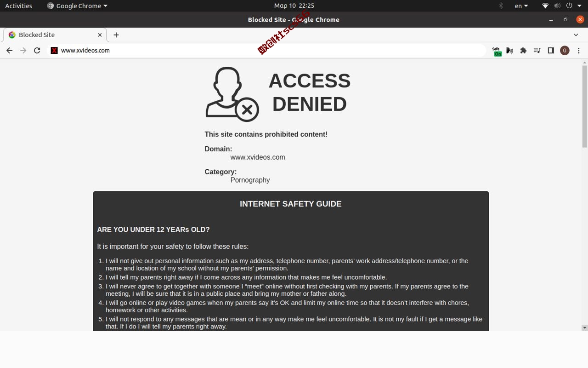Open Chrome three-dot menu
The height and width of the screenshot is (368, 588).
click(x=579, y=51)
